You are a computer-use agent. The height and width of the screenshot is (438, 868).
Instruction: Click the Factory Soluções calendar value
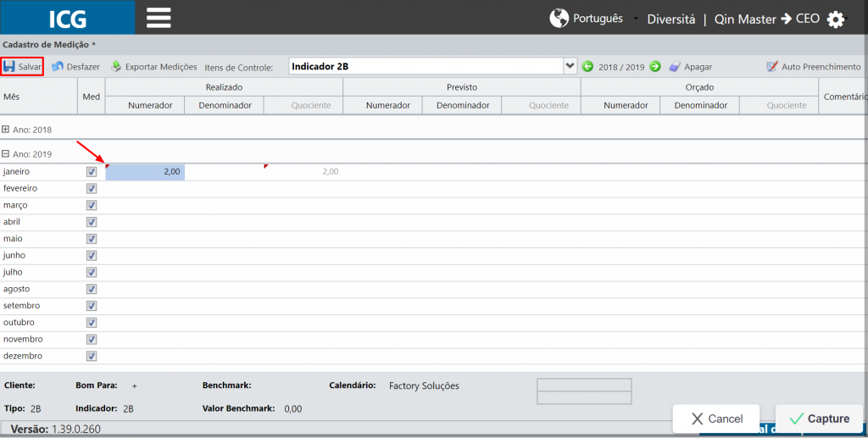click(x=424, y=386)
